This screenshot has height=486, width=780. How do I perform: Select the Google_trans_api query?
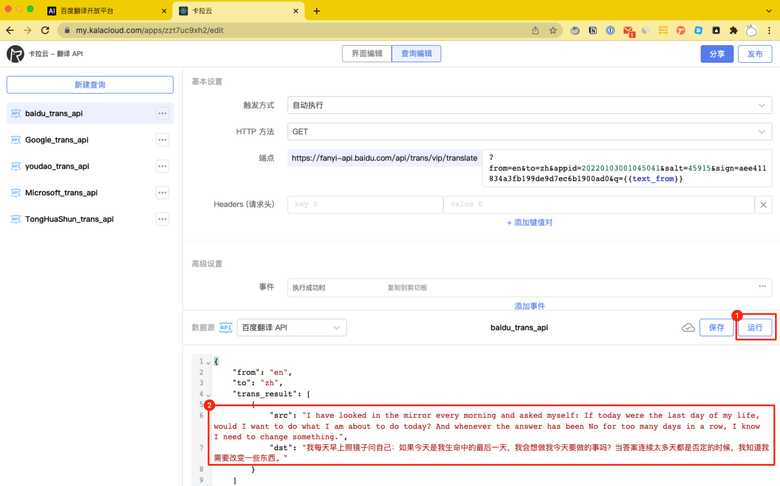(90, 140)
